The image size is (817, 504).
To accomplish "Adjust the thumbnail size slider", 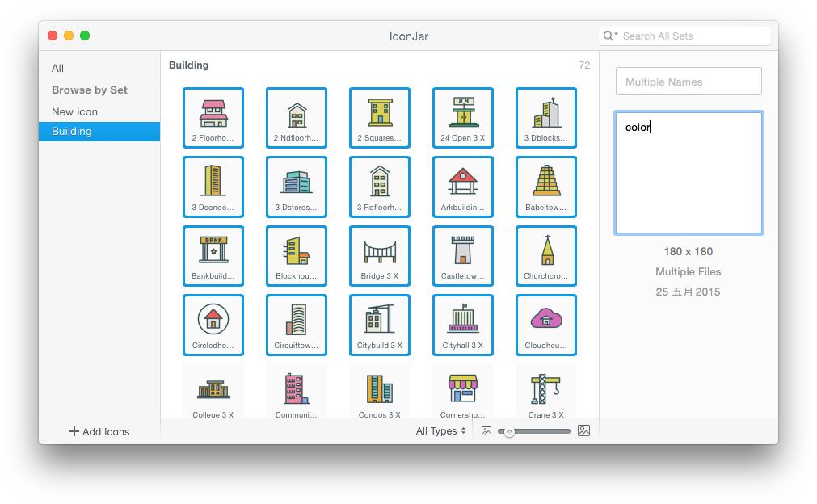I will [511, 432].
